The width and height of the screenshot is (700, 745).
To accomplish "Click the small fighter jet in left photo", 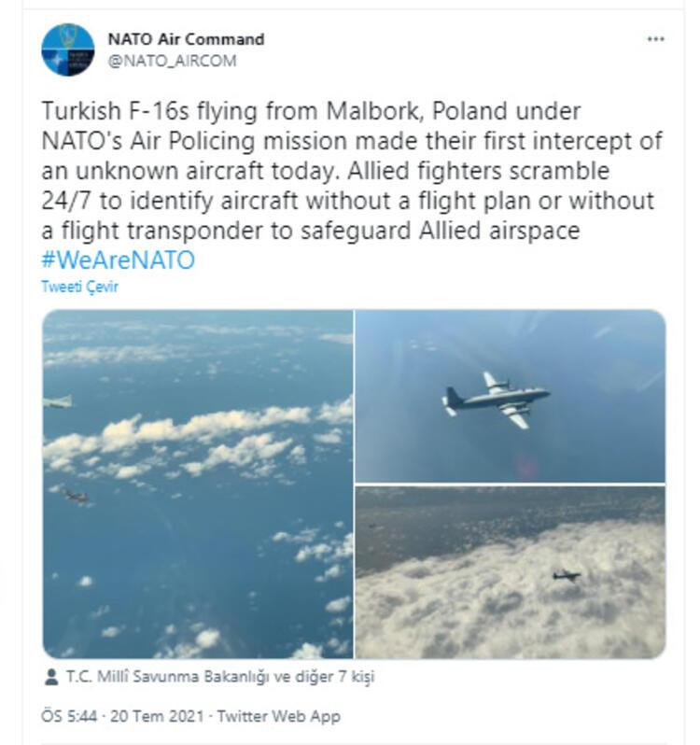I will [x=77, y=497].
